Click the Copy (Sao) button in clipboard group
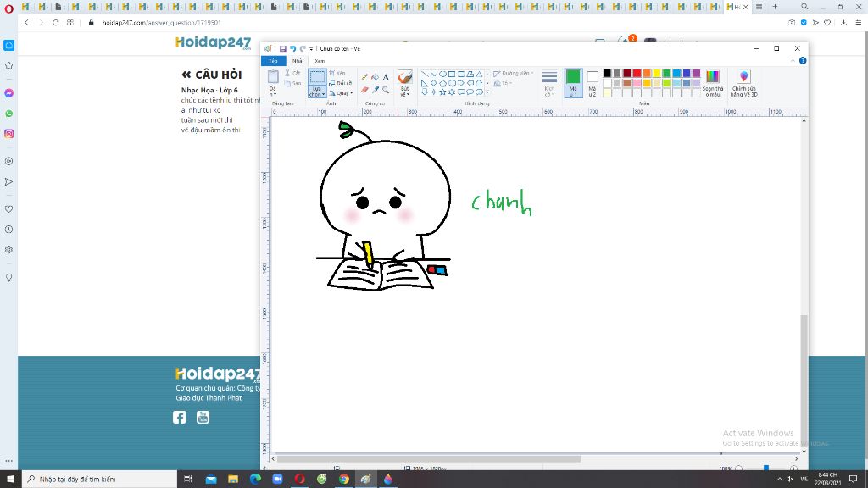 [292, 84]
